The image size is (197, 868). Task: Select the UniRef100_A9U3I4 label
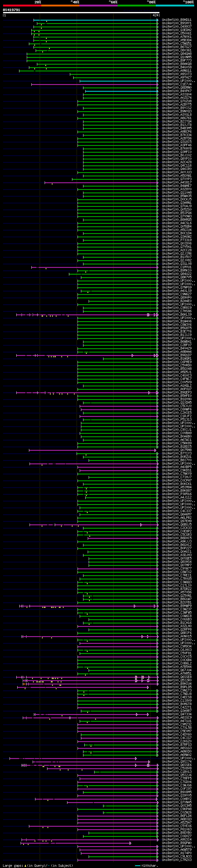coord(176,839)
